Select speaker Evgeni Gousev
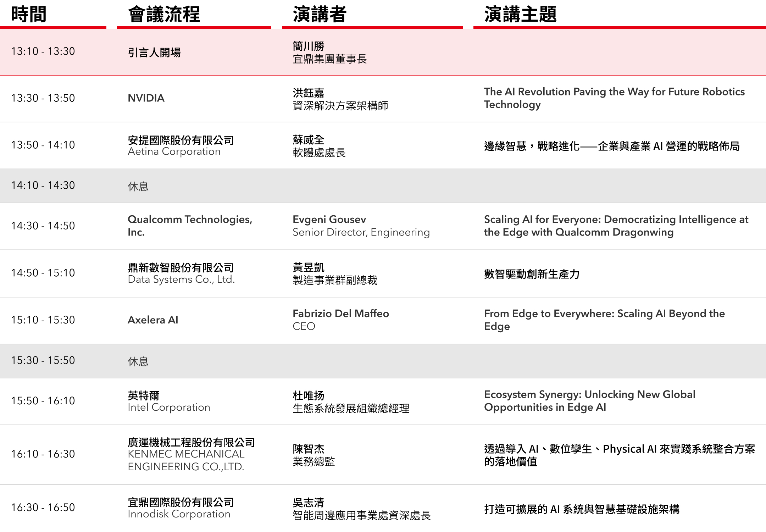766x532 pixels. pos(329,220)
